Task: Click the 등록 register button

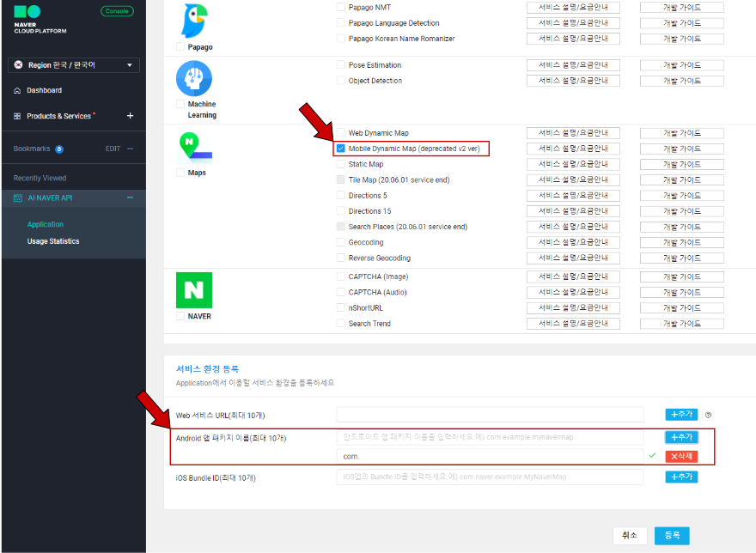Action: pos(672,535)
